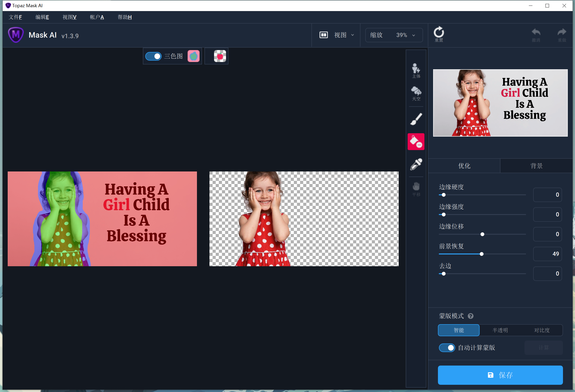Screen dimensions: 575x392
Task: Toggle the auto compute mask (自动计算蒙版) switch
Action: (x=447, y=348)
